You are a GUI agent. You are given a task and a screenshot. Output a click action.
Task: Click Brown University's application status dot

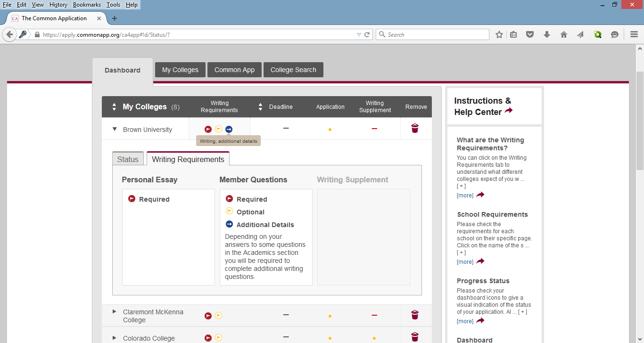click(330, 130)
